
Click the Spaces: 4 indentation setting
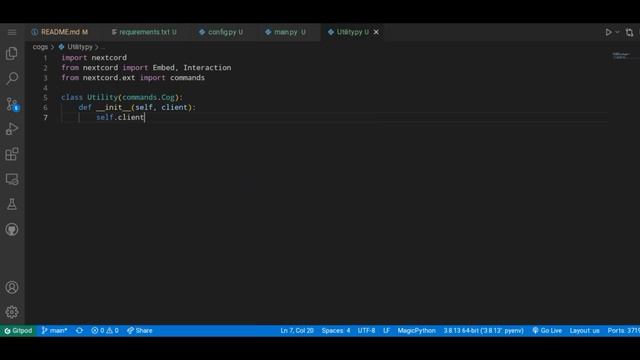(336, 331)
